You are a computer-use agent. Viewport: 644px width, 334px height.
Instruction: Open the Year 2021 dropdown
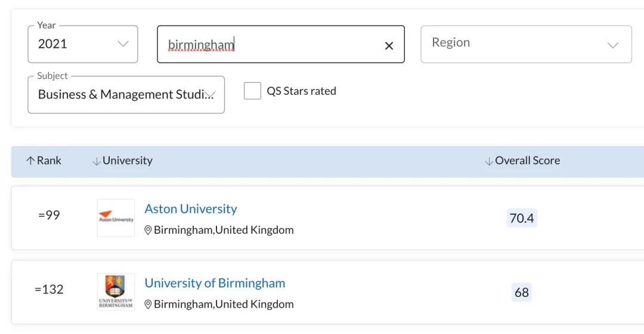tap(82, 44)
